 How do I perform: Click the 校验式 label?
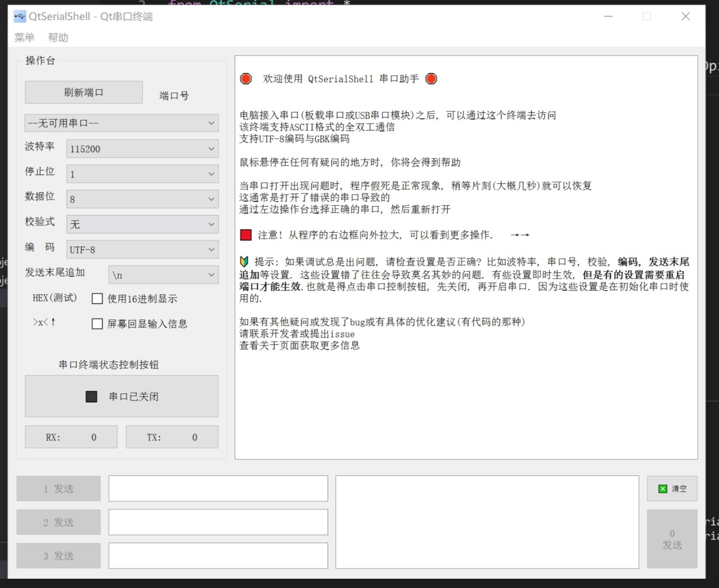point(39,221)
